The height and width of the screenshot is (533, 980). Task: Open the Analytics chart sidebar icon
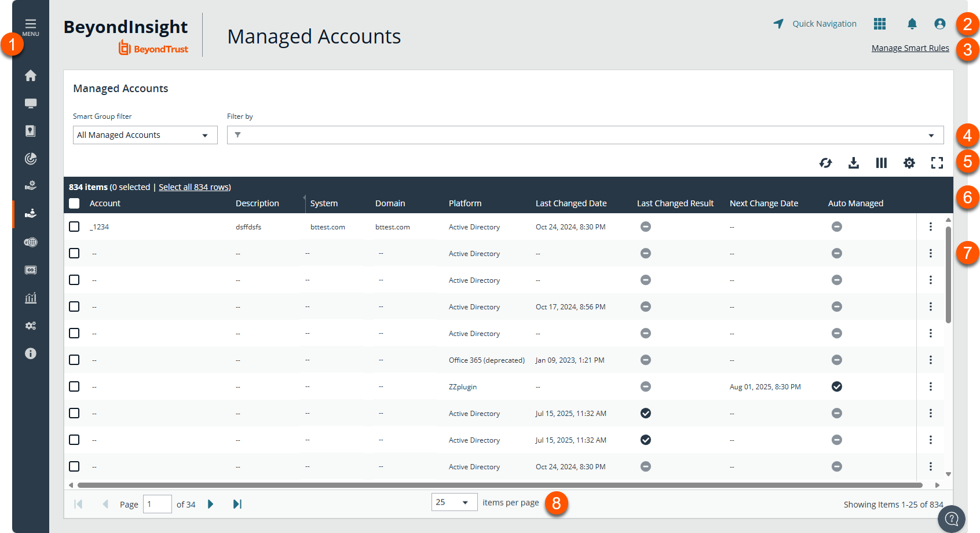31,298
